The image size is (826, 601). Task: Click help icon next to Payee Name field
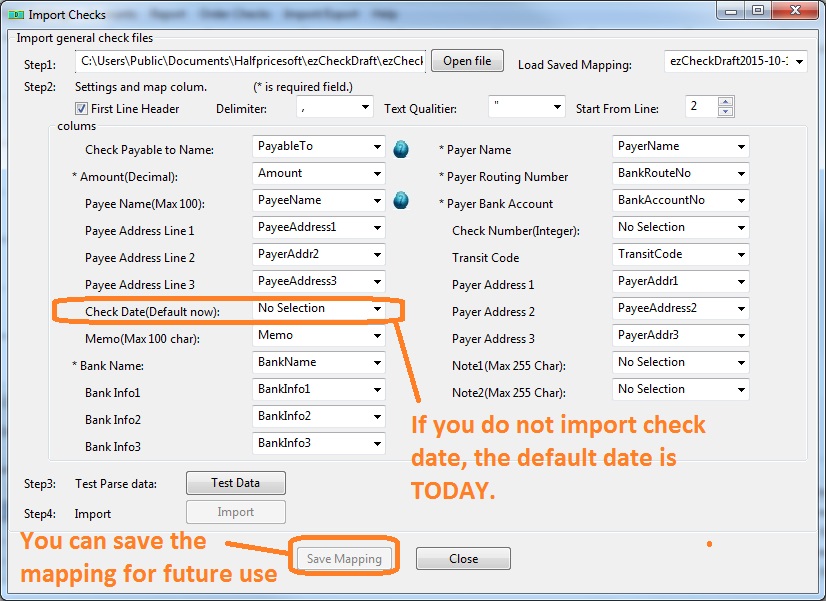[x=400, y=201]
